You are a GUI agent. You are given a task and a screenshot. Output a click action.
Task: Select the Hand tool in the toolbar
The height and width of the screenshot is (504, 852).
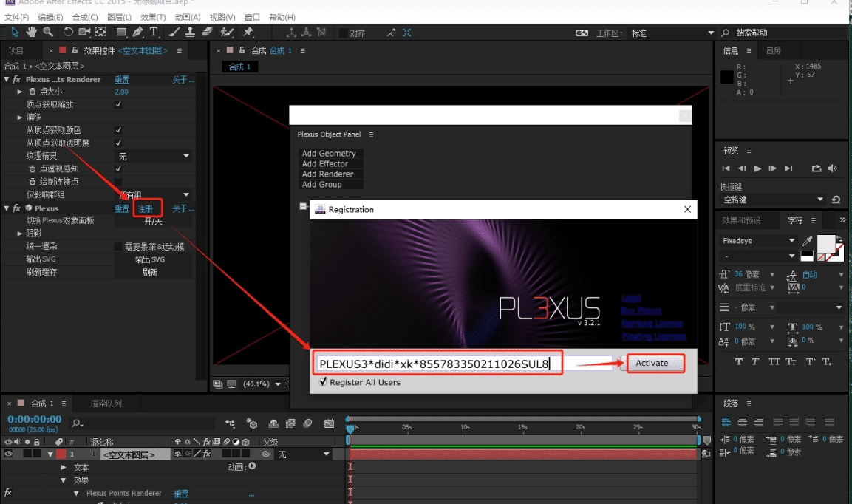(x=32, y=32)
